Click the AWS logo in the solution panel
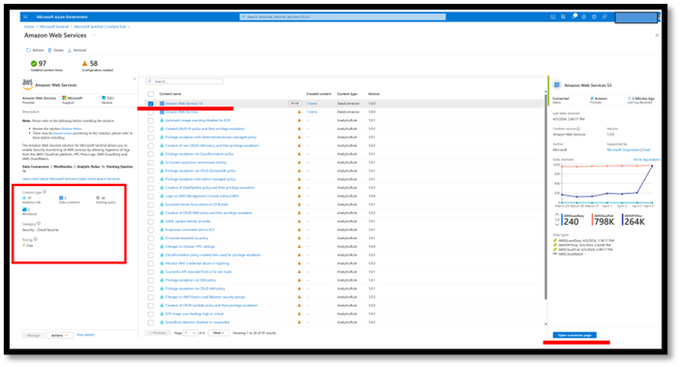The image size is (680, 367). tap(27, 84)
